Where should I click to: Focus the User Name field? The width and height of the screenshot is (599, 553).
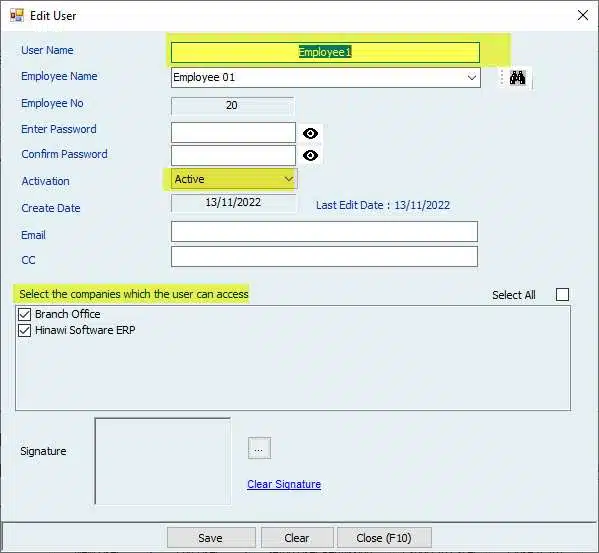pos(325,52)
